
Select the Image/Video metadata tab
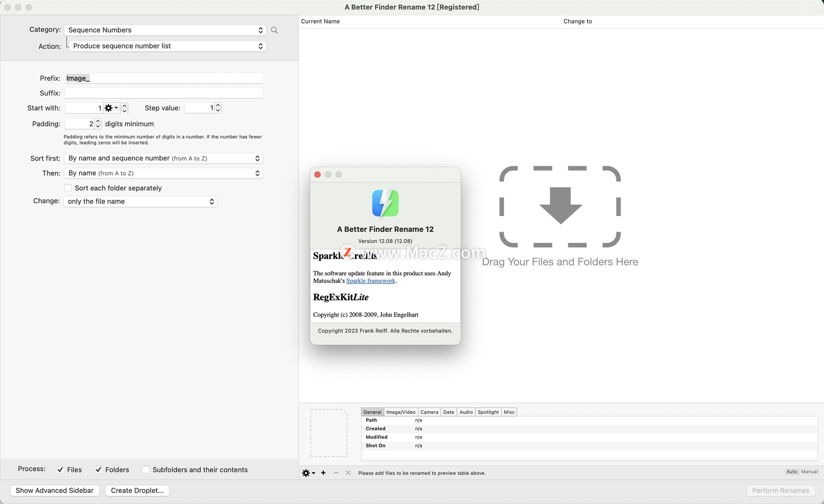pos(401,412)
